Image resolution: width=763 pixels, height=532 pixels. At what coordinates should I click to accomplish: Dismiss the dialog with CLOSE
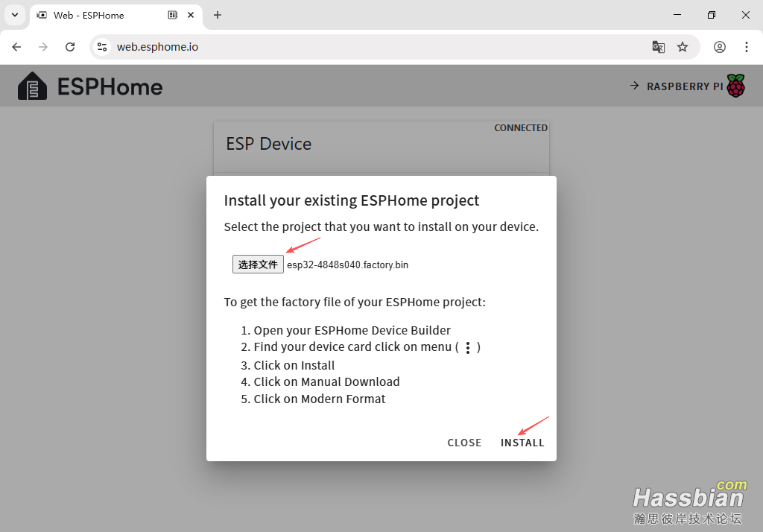click(464, 443)
